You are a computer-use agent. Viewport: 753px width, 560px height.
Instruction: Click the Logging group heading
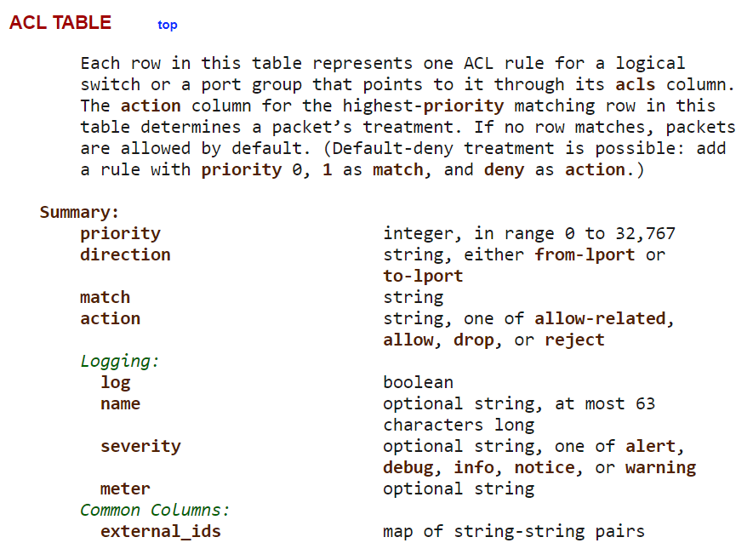click(119, 361)
